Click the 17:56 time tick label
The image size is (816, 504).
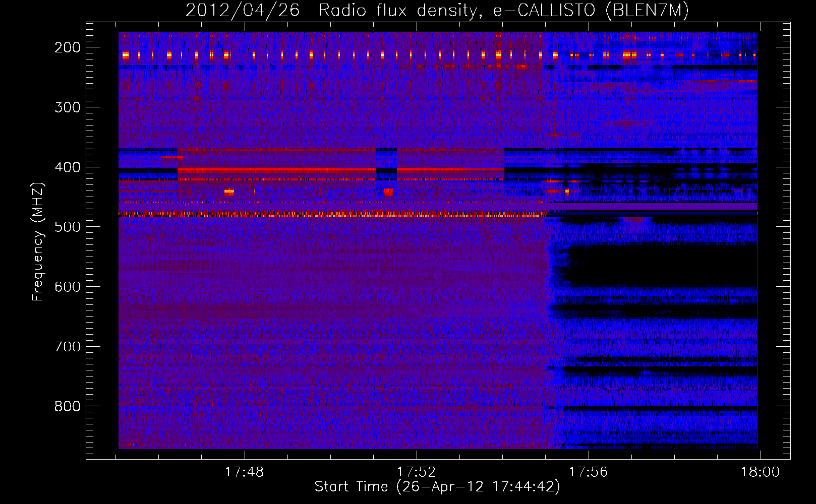click(589, 472)
